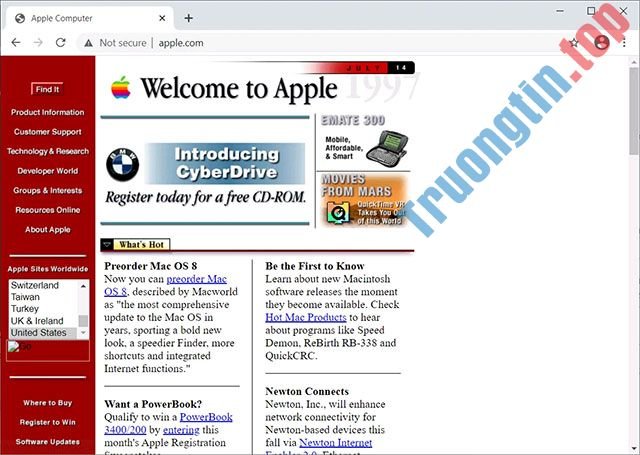Screen dimensions: 640x455
Task: Collapse the What's Hot triangle
Action: pyautogui.click(x=107, y=244)
